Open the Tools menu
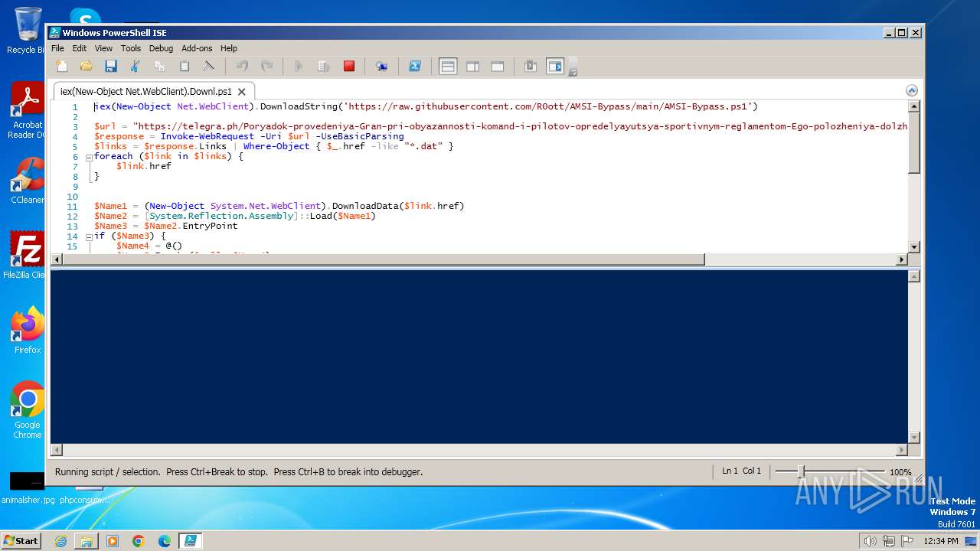 [131, 48]
